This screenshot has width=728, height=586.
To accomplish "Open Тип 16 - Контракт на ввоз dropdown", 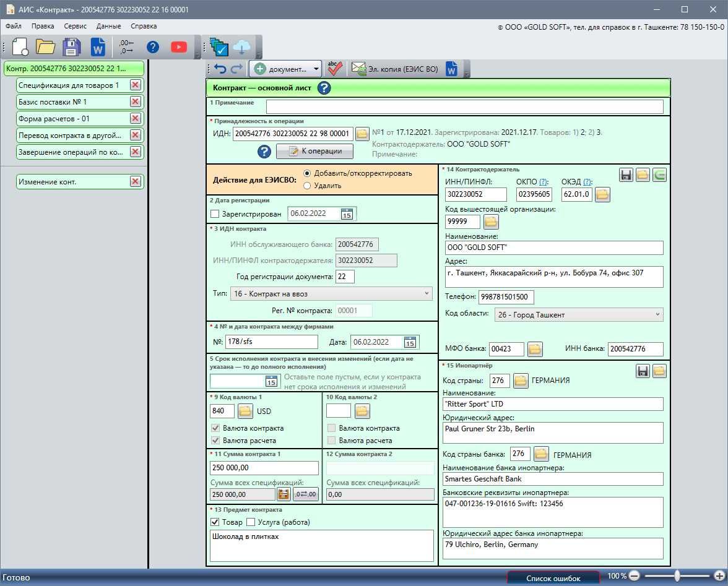I will pyautogui.click(x=331, y=294).
